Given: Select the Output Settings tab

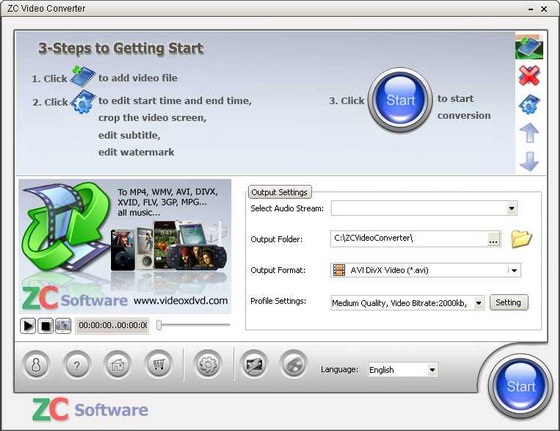Looking at the screenshot, I should tap(279, 192).
